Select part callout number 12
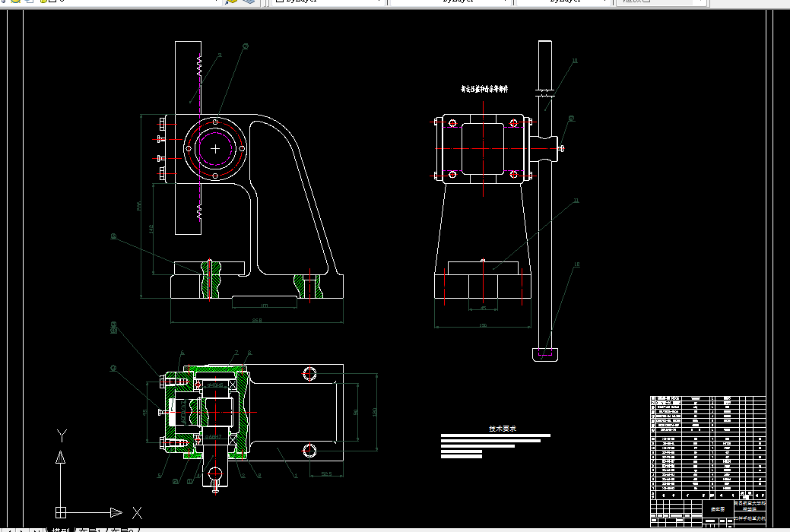 [577, 264]
